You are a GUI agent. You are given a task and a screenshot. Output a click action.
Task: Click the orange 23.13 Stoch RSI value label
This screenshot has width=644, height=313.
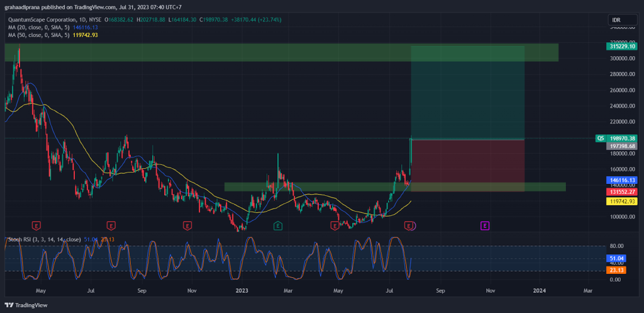click(616, 270)
